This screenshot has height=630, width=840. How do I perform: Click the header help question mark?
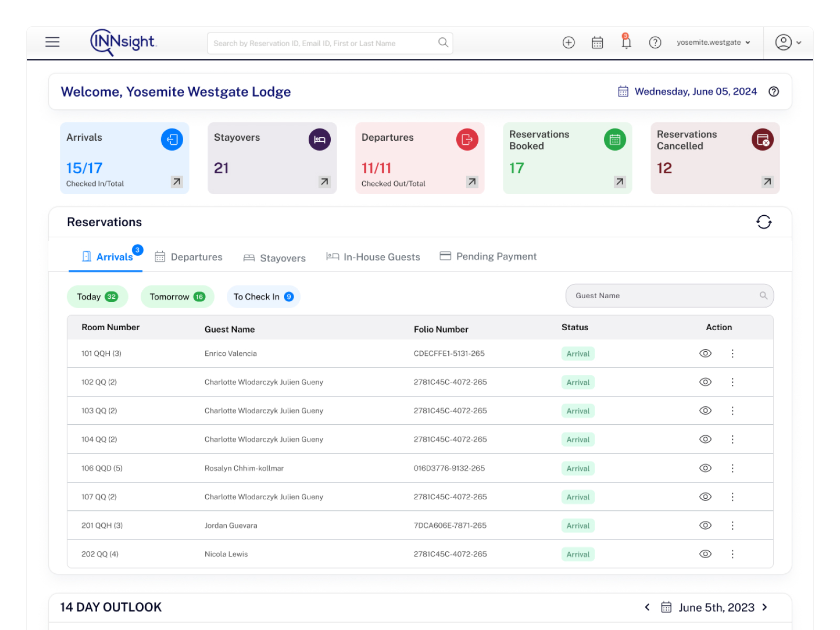pos(655,43)
